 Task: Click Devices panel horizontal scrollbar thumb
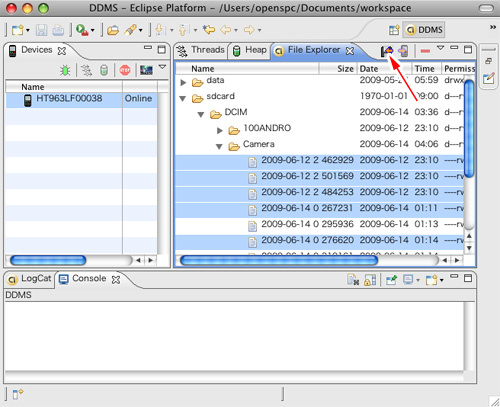tap(48, 260)
